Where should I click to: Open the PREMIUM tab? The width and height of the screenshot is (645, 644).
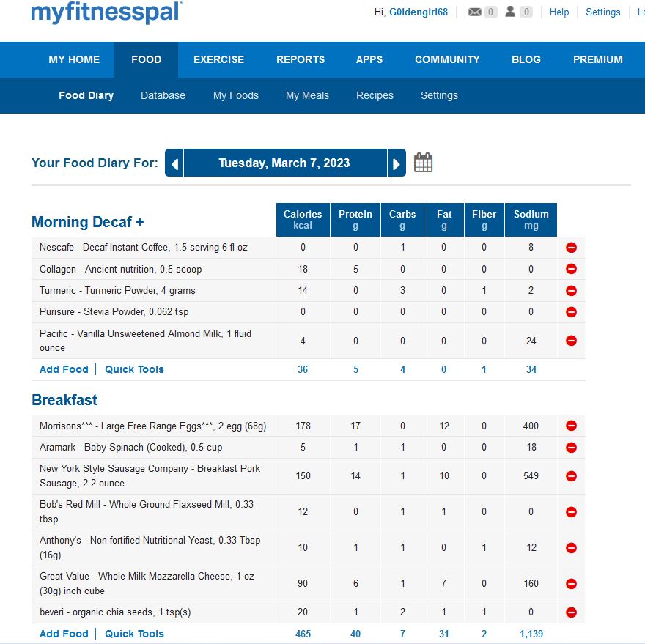(597, 59)
